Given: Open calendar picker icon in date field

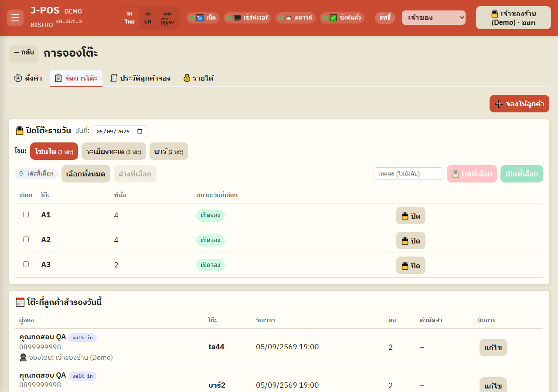Looking at the screenshot, I should click(140, 131).
